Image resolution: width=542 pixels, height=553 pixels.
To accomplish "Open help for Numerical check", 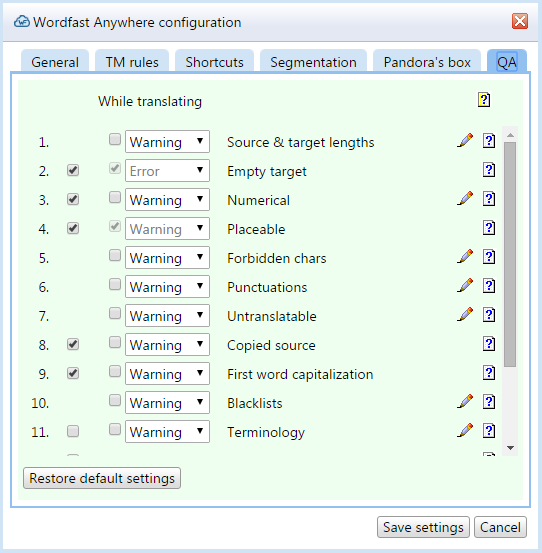I will 489,199.
